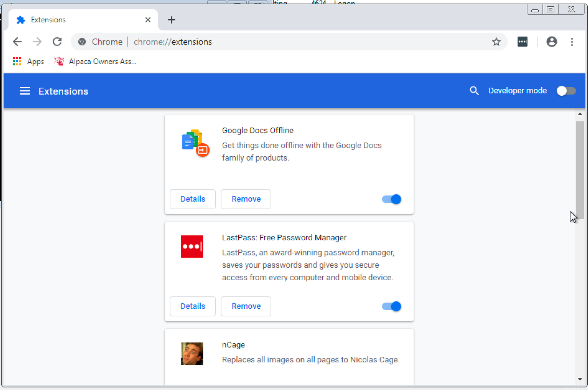Click the "Replaces all images" nCage description
588x390 pixels.
(311, 360)
